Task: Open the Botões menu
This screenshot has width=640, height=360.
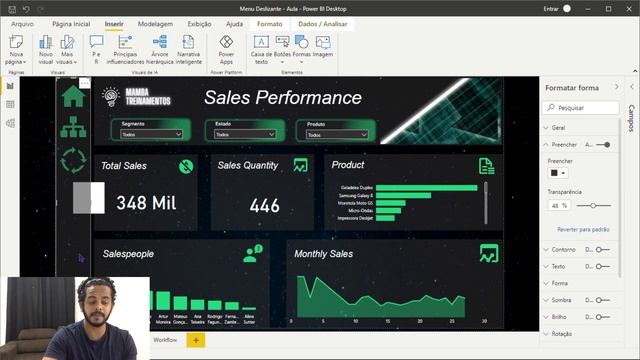Action: click(282, 49)
